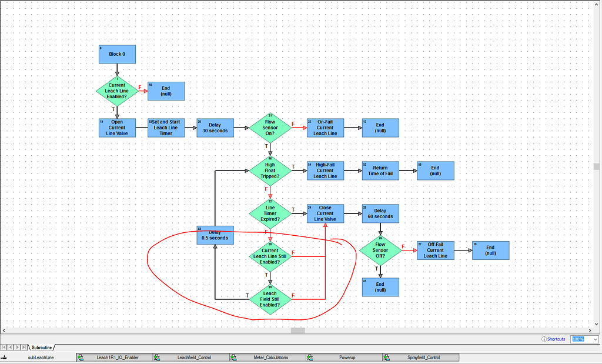Click the Delay 30 seconds block
Image resolution: width=602 pixels, height=364 pixels.
pyautogui.click(x=215, y=128)
